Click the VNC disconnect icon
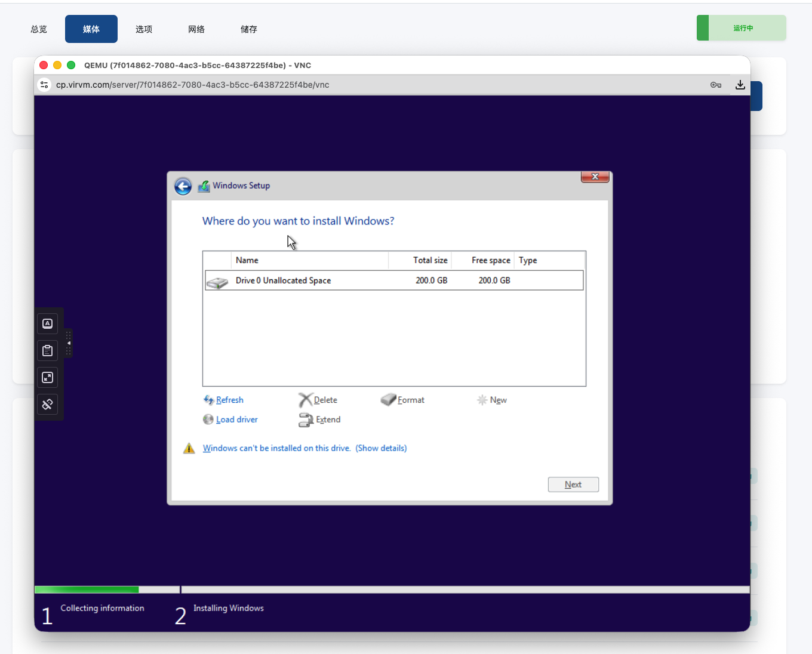The height and width of the screenshot is (654, 812). click(x=48, y=404)
